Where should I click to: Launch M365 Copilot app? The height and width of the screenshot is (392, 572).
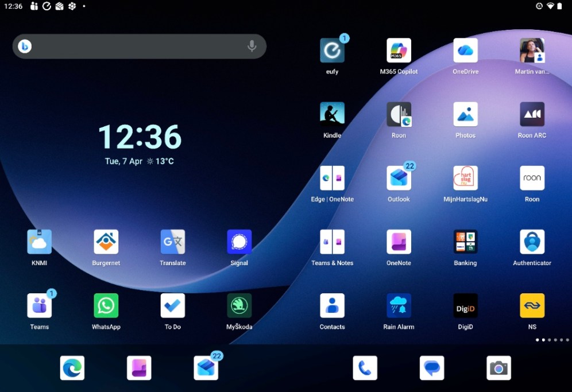tap(399, 51)
